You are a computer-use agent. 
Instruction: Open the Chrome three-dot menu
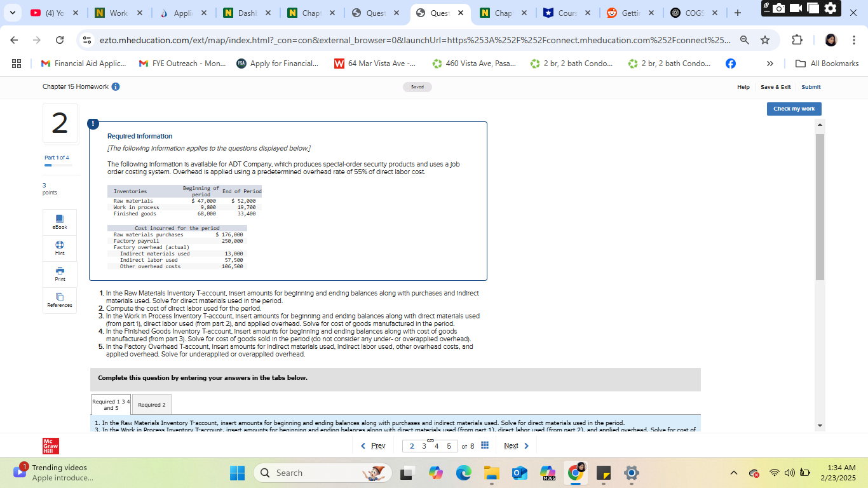tap(855, 39)
